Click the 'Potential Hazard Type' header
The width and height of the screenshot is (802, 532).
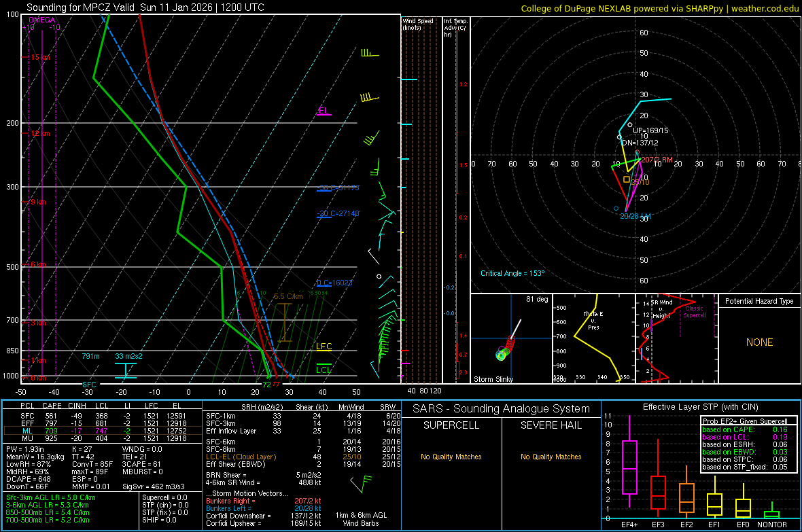tap(759, 301)
